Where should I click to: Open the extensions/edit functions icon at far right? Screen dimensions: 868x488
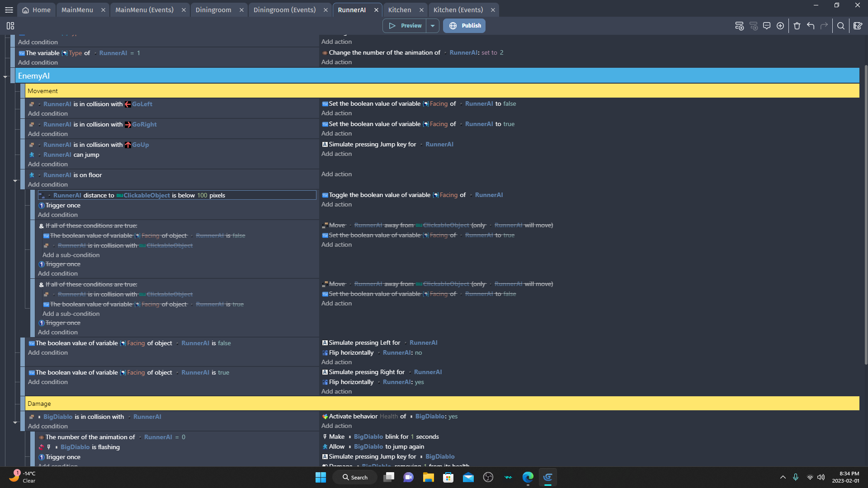pos(858,26)
